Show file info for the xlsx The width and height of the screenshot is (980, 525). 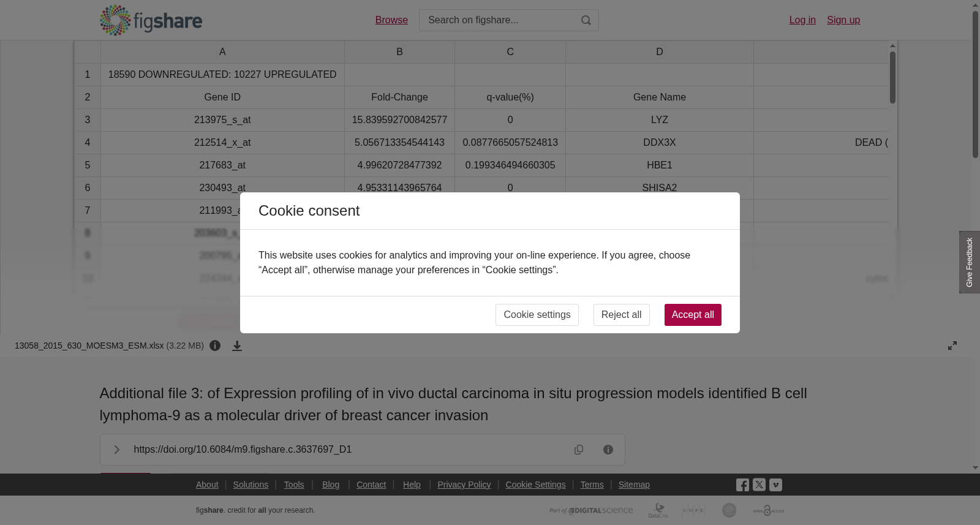click(215, 346)
